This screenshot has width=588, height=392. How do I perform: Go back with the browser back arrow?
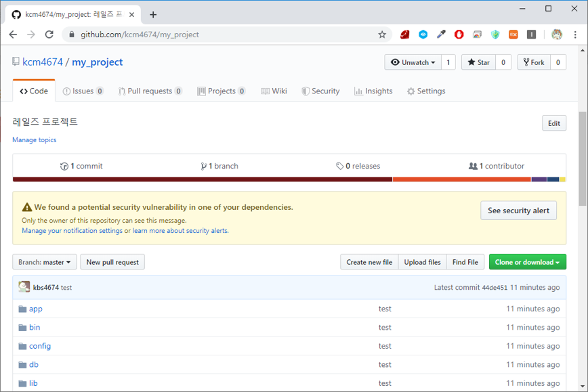click(x=13, y=35)
